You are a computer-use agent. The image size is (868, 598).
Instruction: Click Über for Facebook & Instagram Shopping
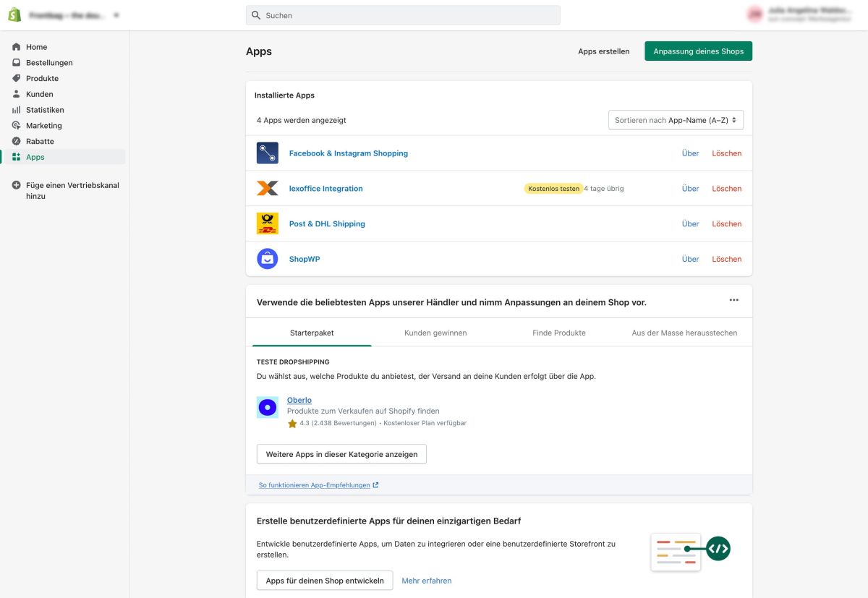[x=691, y=153]
